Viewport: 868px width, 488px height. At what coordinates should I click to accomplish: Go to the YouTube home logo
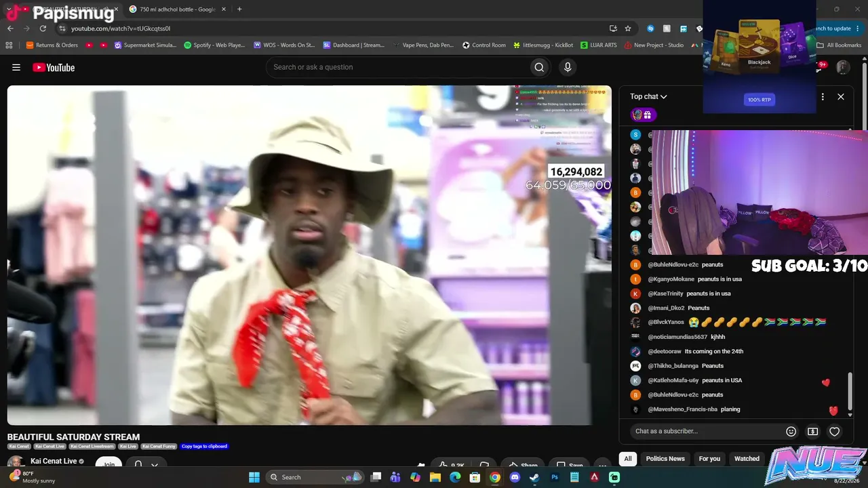(54, 67)
